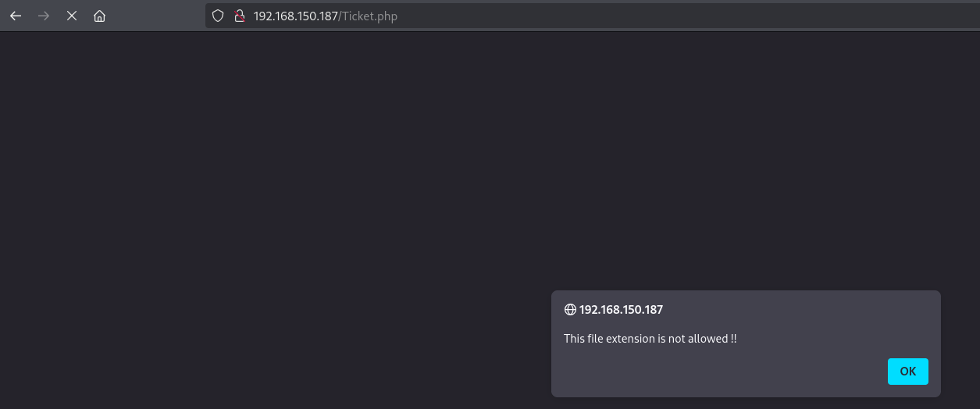
Task: Click the IP address in the address bar
Action: point(295,16)
